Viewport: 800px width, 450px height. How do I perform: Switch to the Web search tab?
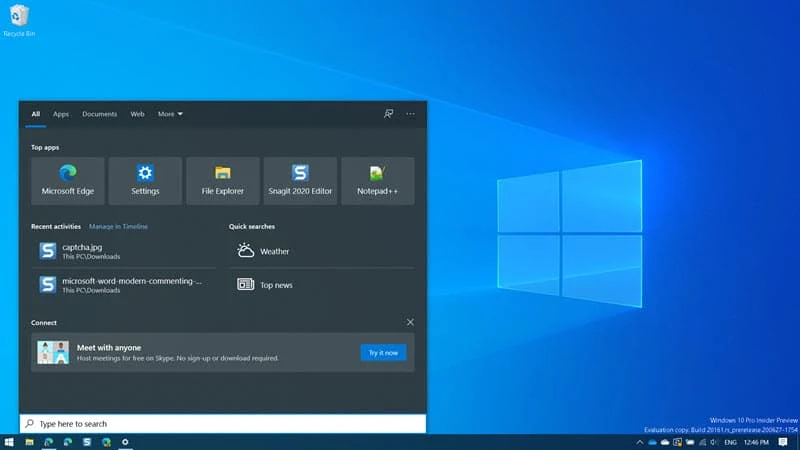[x=137, y=114]
